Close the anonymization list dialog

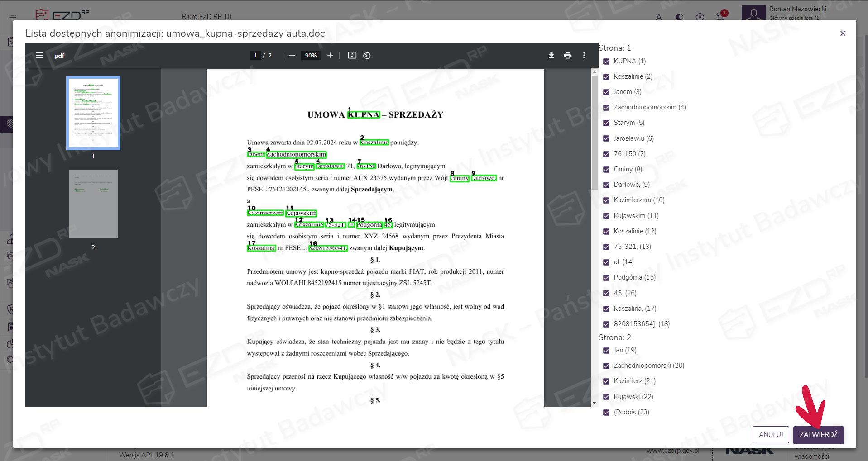[843, 33]
